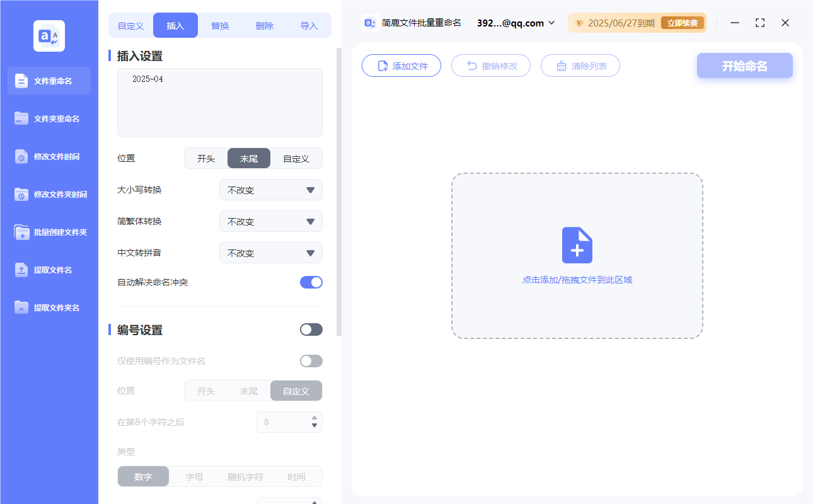Click the stepper up arrow for character position
This screenshot has width=813, height=504.
pos(314,418)
